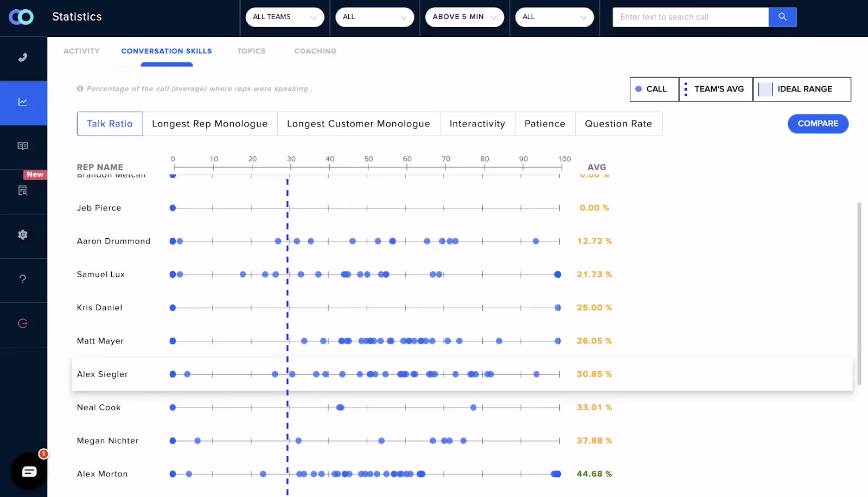The image size is (868, 497).
Task: Switch to the ACTIVITY tab
Action: pyautogui.click(x=81, y=51)
